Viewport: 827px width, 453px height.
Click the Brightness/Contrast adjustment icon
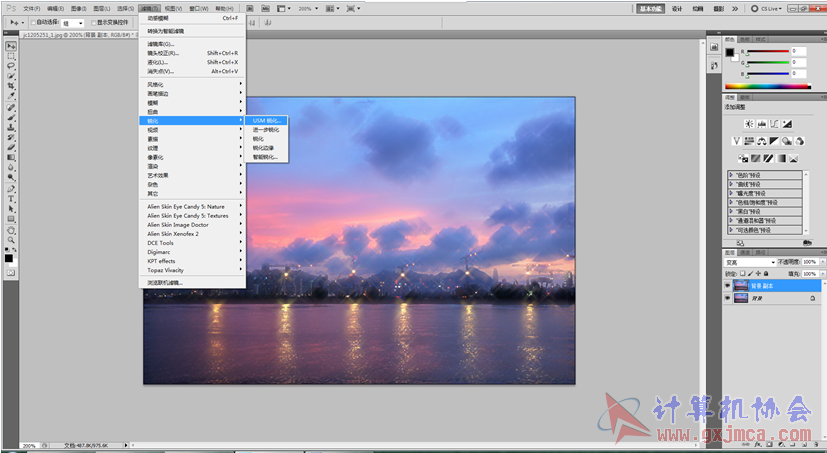click(x=748, y=123)
